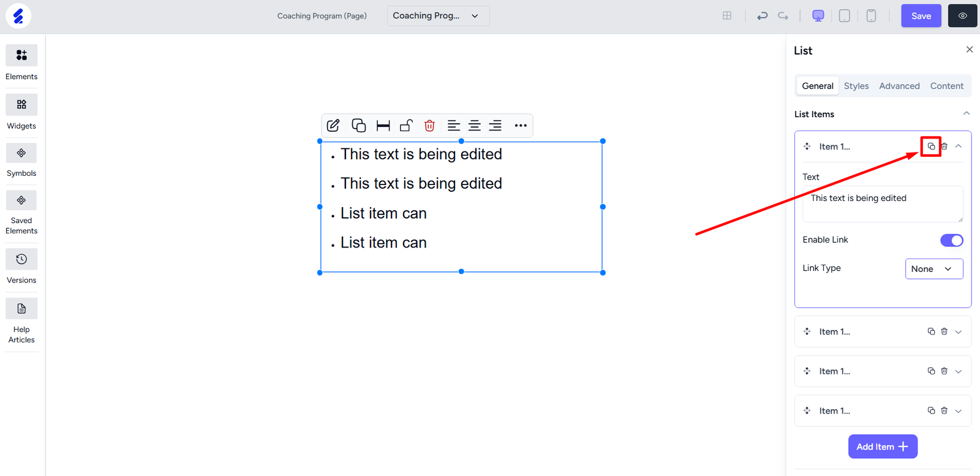Open the Coaching Prog... page dropdown
This screenshot has width=980, height=476.
pos(437,16)
